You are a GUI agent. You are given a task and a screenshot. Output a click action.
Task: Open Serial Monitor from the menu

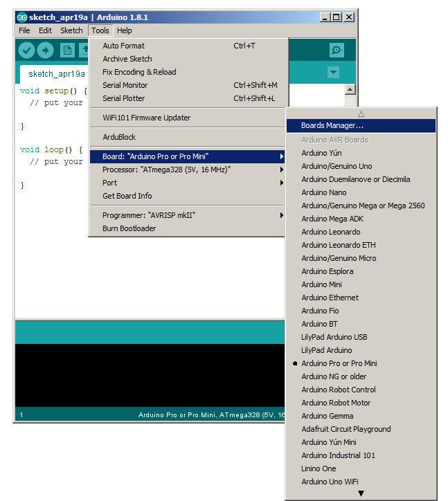point(188,85)
